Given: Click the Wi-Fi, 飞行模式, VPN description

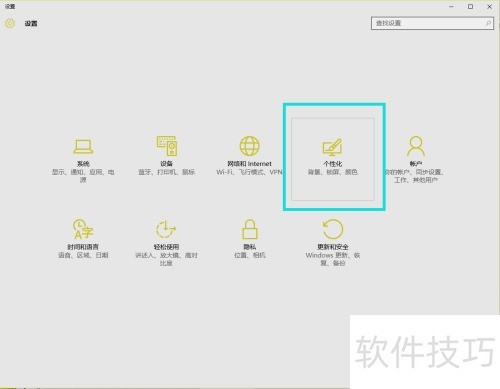Looking at the screenshot, I should click(x=249, y=172).
